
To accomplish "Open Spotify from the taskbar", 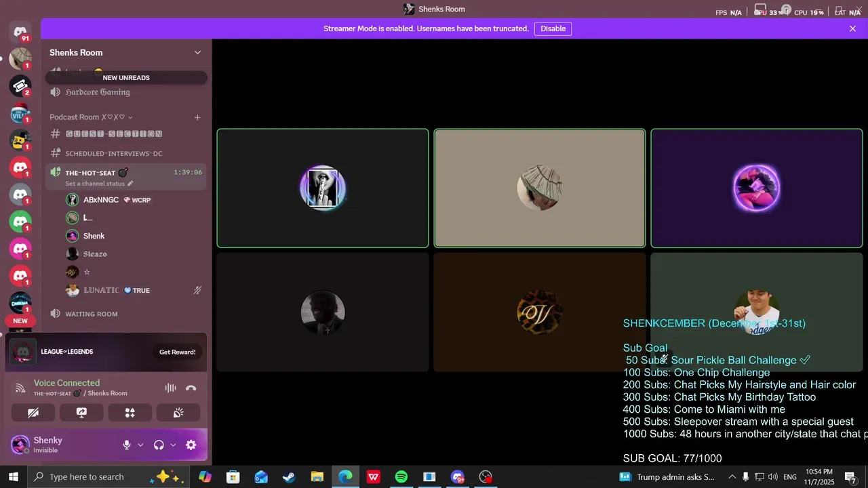I will click(x=401, y=476).
